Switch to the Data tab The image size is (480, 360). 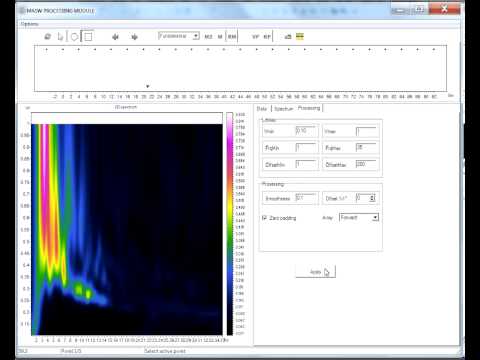(262, 109)
